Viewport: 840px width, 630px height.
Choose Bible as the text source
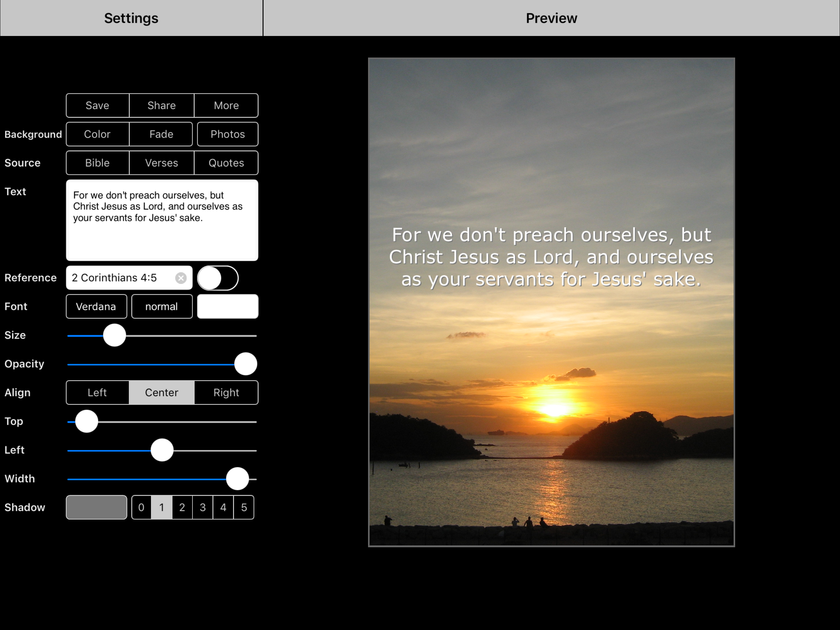(x=97, y=163)
